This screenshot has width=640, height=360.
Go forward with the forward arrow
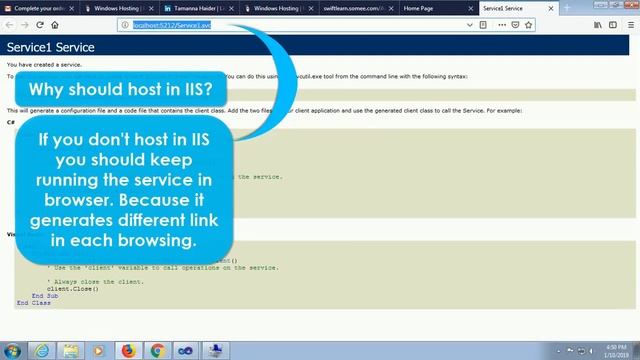(x=25, y=25)
